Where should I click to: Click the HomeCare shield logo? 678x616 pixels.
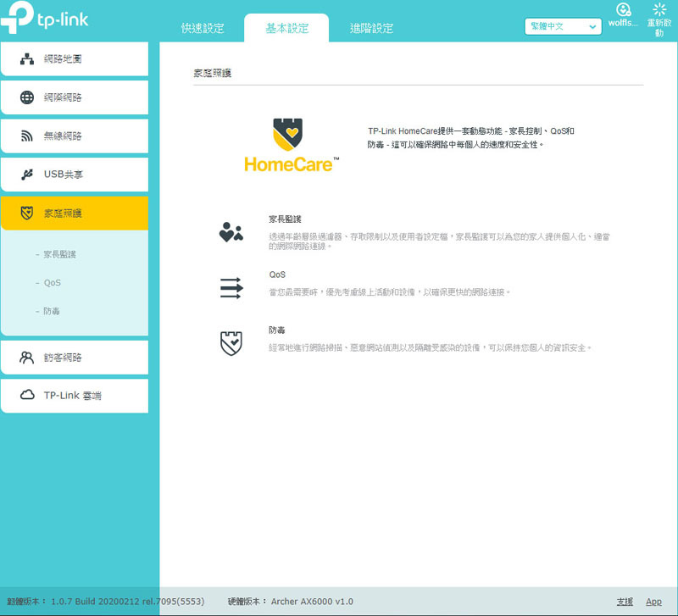coord(288,135)
